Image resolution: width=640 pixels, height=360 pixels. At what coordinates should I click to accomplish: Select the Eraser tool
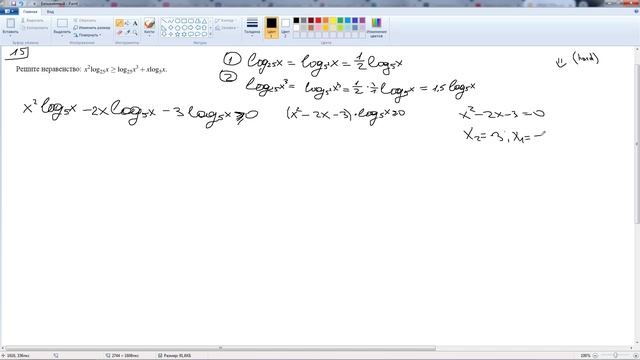(120, 32)
